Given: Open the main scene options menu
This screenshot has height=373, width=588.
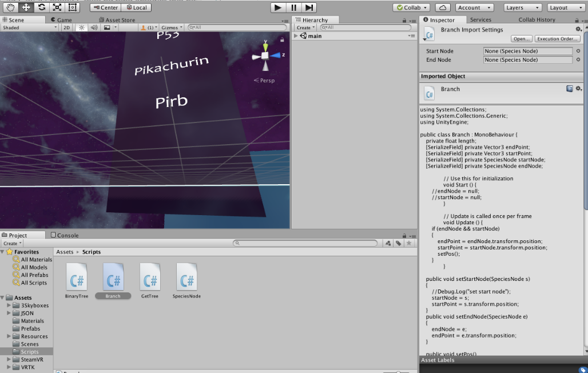Looking at the screenshot, I should click(x=411, y=36).
